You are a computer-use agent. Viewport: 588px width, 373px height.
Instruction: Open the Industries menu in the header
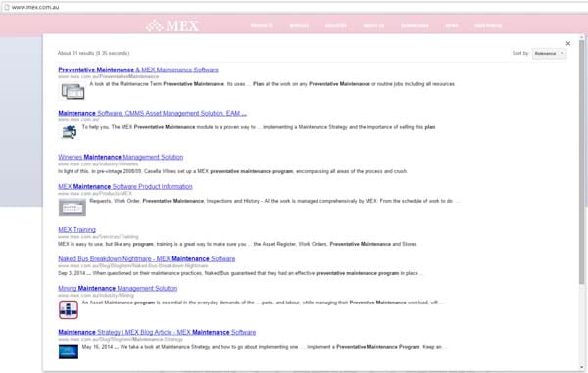pos(335,25)
